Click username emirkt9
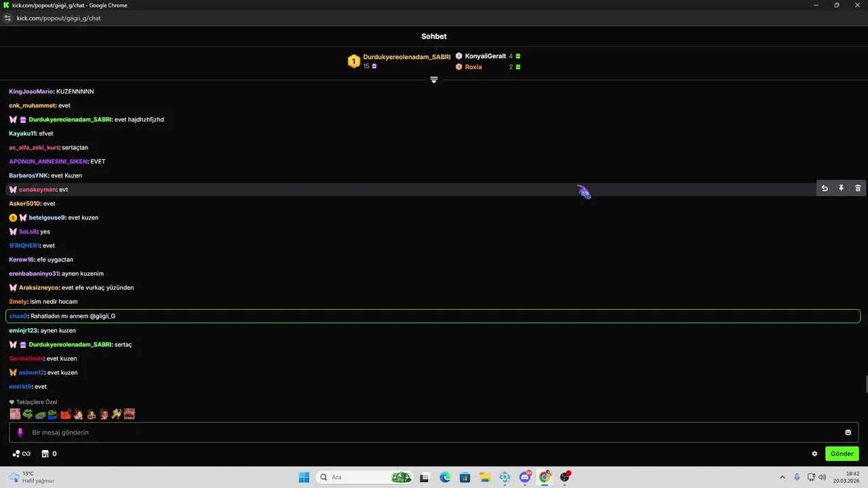Image resolution: width=868 pixels, height=488 pixels. coord(20,386)
